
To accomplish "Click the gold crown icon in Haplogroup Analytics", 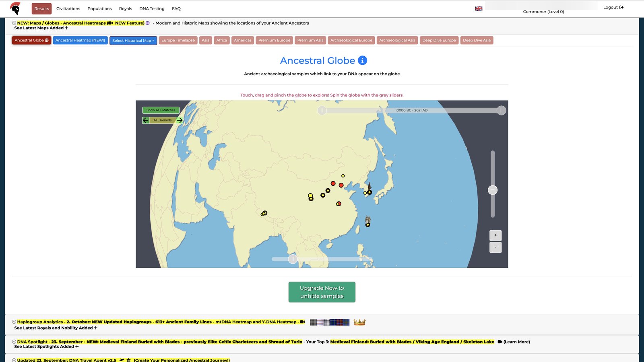I will (359, 322).
